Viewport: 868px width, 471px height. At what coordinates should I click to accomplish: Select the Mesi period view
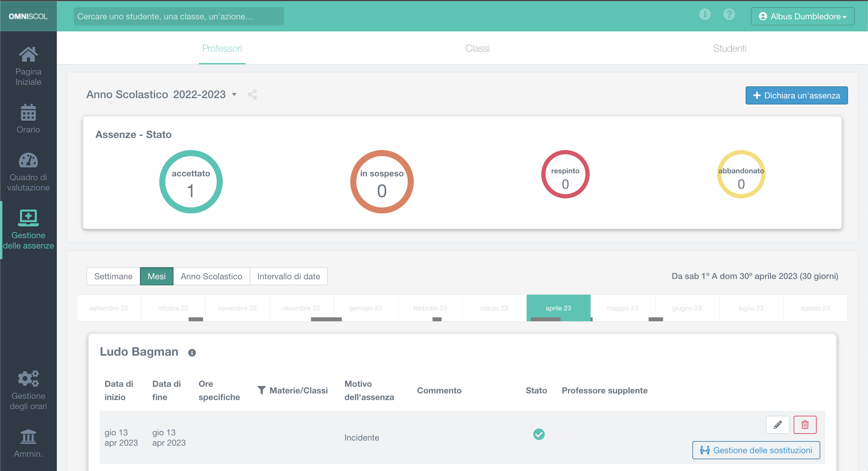[x=156, y=276]
